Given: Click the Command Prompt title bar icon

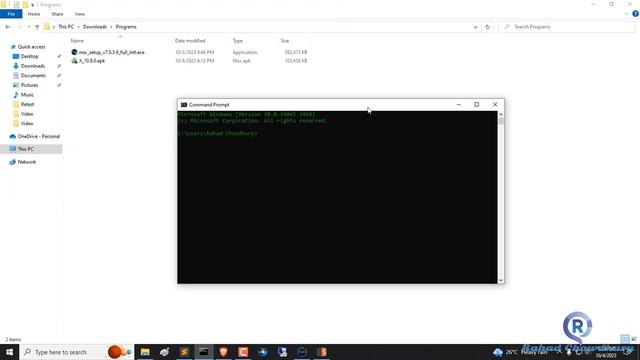Looking at the screenshot, I should coord(184,105).
